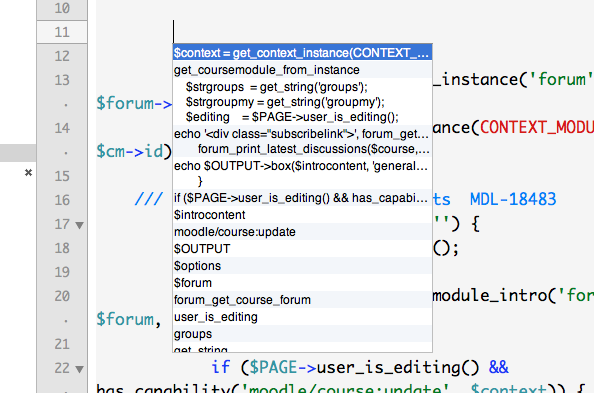
Task: Collapse the code fold arrow at line 17
Action: [x=80, y=225]
